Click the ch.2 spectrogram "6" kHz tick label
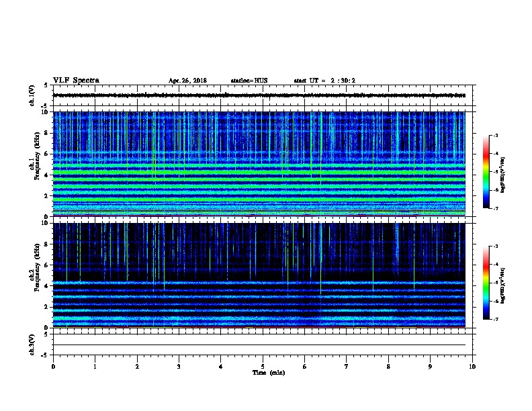 [46, 265]
